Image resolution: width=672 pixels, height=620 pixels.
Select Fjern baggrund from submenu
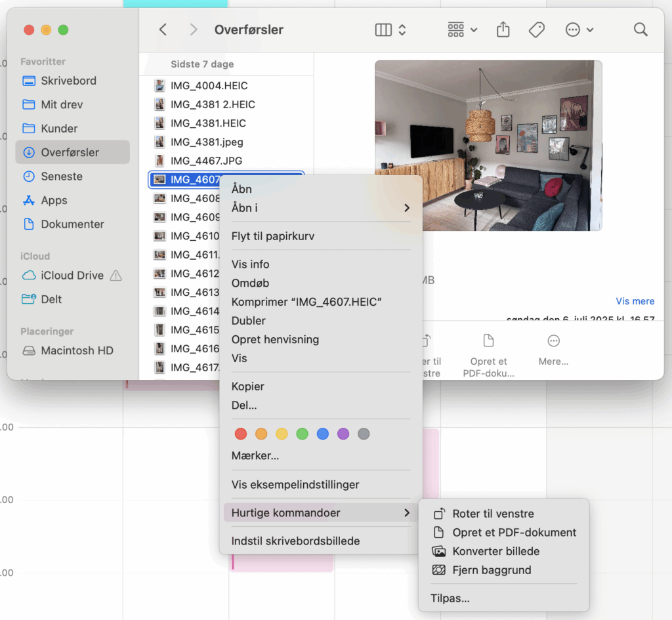(492, 570)
